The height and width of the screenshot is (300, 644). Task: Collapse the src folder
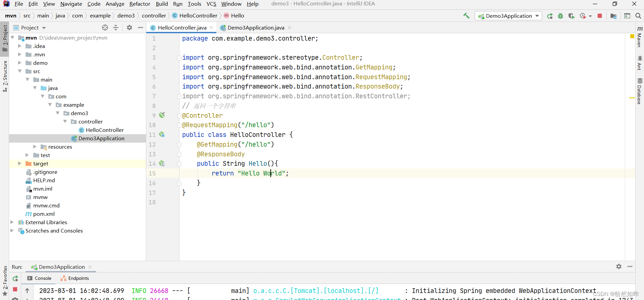pyautogui.click(x=19, y=71)
